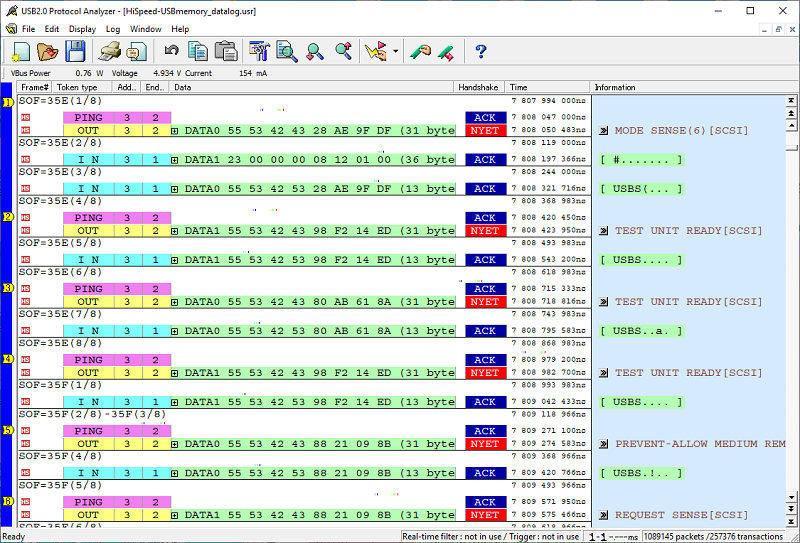Open details arrow beside REQUEST SENSE[SCSI]

click(x=604, y=515)
